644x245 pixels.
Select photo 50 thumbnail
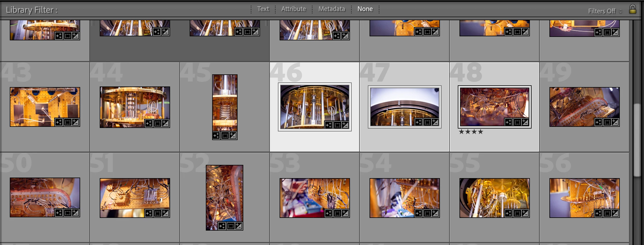click(x=45, y=197)
